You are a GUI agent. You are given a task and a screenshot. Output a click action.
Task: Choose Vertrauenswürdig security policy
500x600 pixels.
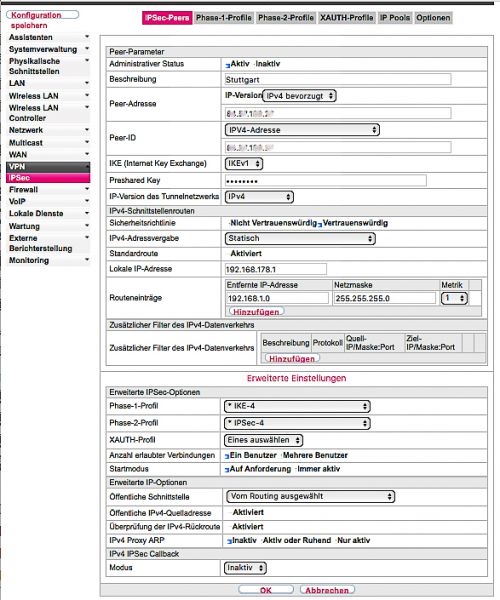[320, 224]
